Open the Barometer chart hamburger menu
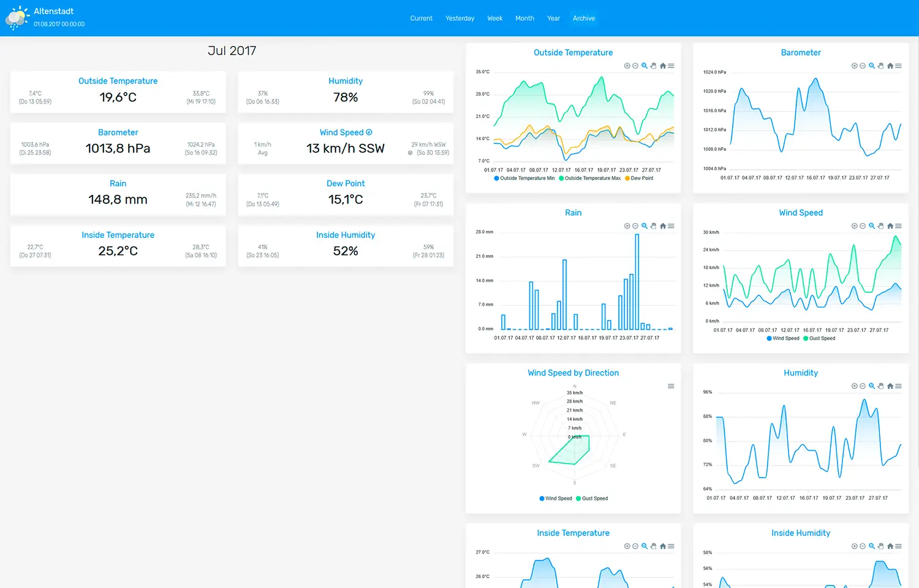The width and height of the screenshot is (919, 588). point(899,66)
